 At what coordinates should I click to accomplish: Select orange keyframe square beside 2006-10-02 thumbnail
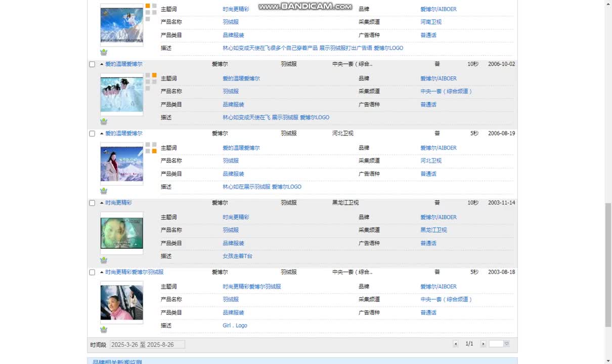pos(154,75)
